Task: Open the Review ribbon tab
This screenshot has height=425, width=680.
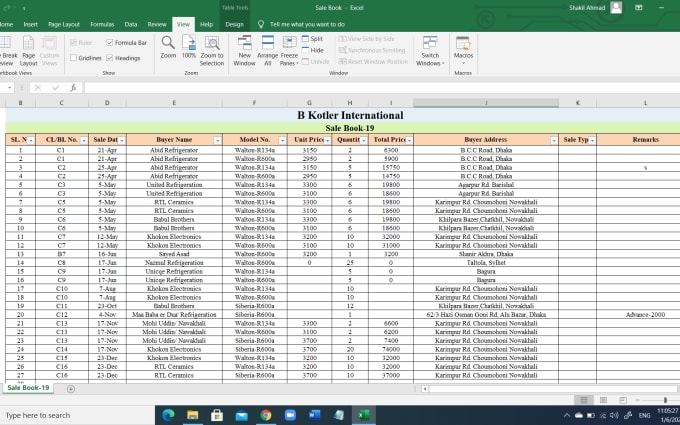Action: click(x=157, y=24)
